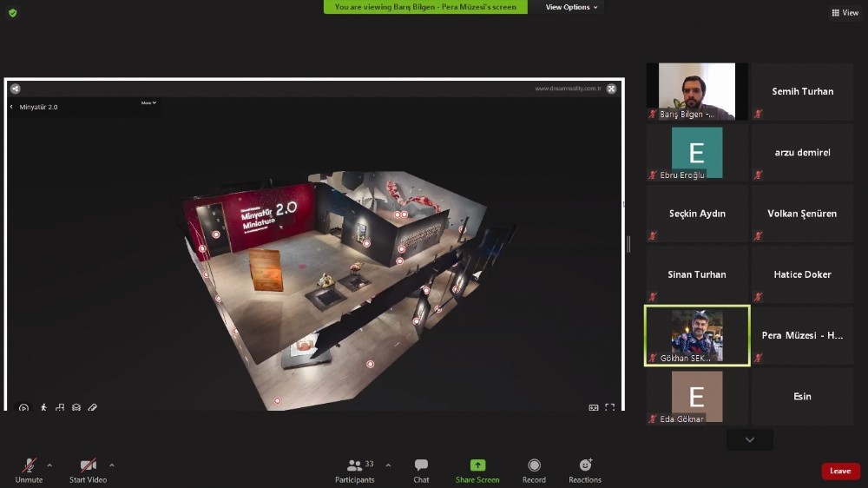
Task: Expand the More menu in the tour header
Action: pyautogui.click(x=148, y=103)
